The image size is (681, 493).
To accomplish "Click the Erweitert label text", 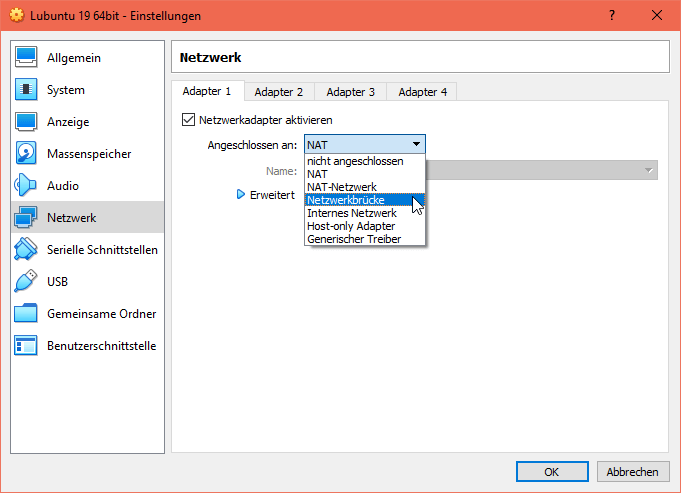I will click(x=272, y=195).
